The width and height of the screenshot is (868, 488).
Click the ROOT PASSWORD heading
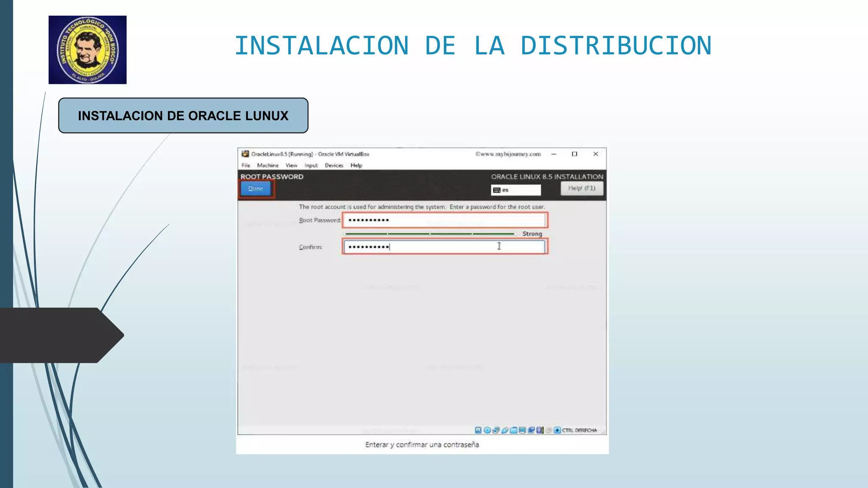(x=272, y=177)
